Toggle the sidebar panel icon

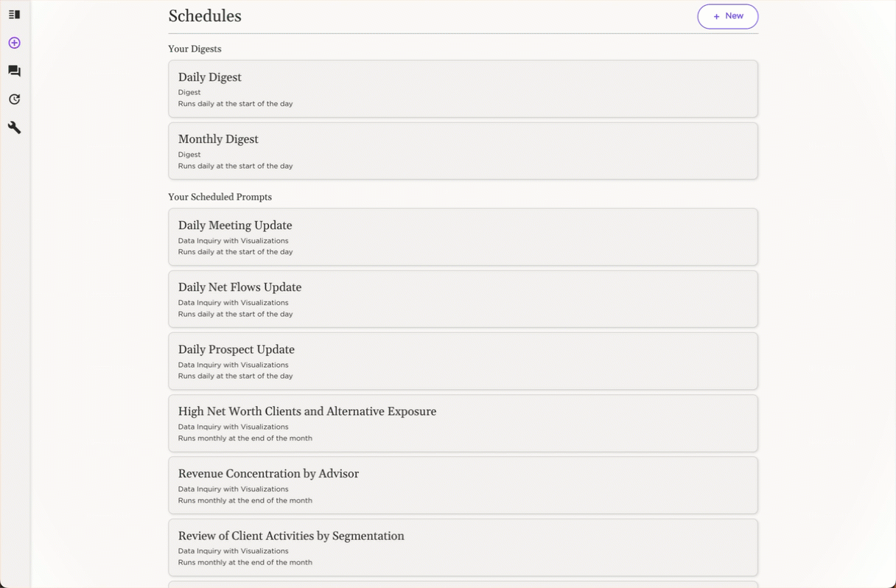pyautogui.click(x=14, y=15)
